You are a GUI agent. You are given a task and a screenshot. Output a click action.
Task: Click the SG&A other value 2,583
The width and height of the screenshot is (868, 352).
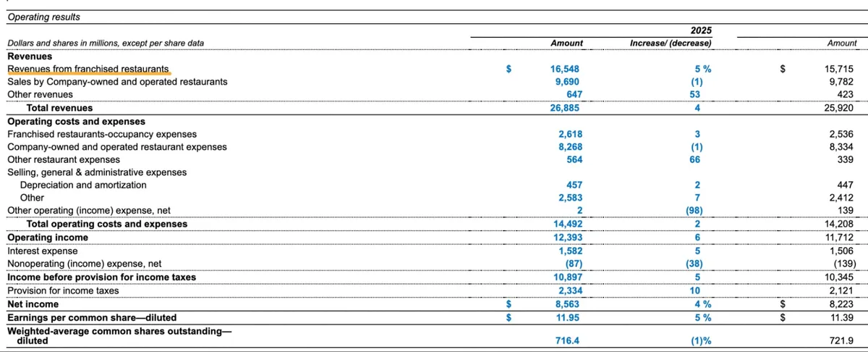point(571,198)
